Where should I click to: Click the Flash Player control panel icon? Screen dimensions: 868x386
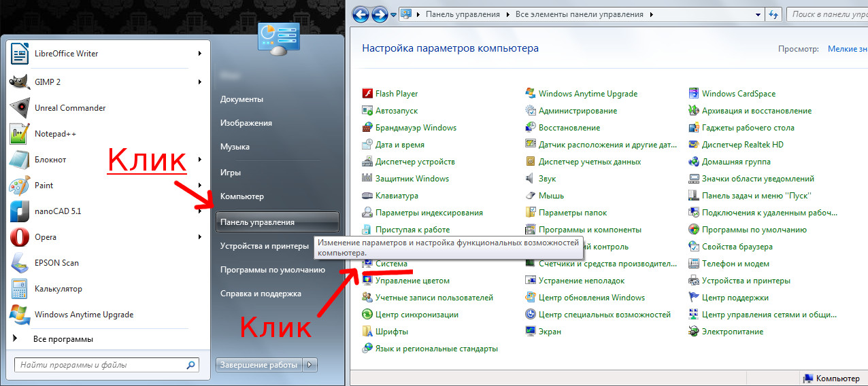(367, 94)
